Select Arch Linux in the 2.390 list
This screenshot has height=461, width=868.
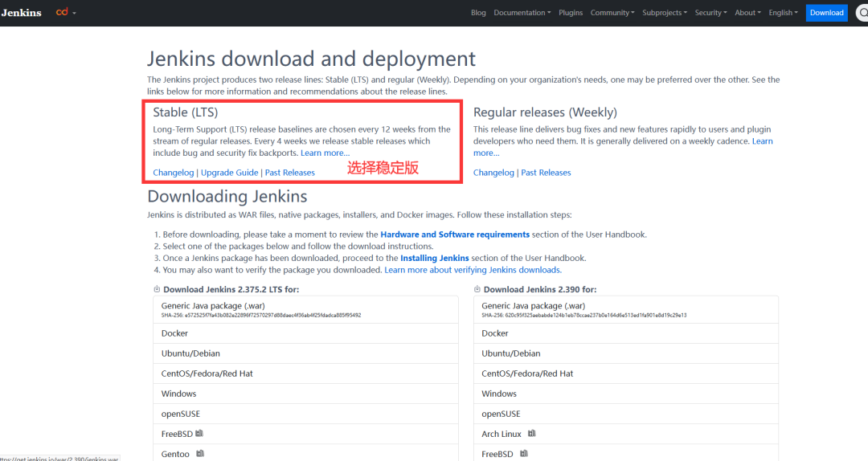pyautogui.click(x=626, y=434)
